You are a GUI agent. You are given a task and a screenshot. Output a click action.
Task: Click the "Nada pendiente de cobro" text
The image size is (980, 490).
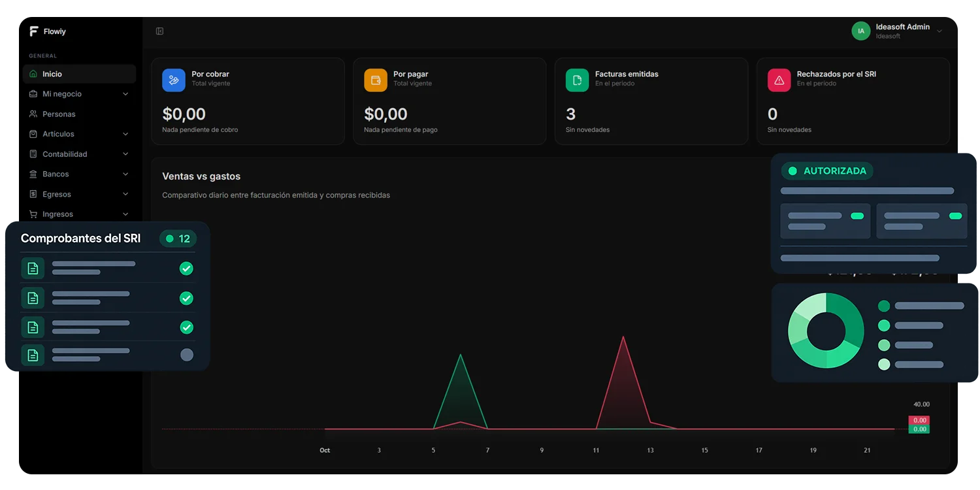pyautogui.click(x=200, y=130)
